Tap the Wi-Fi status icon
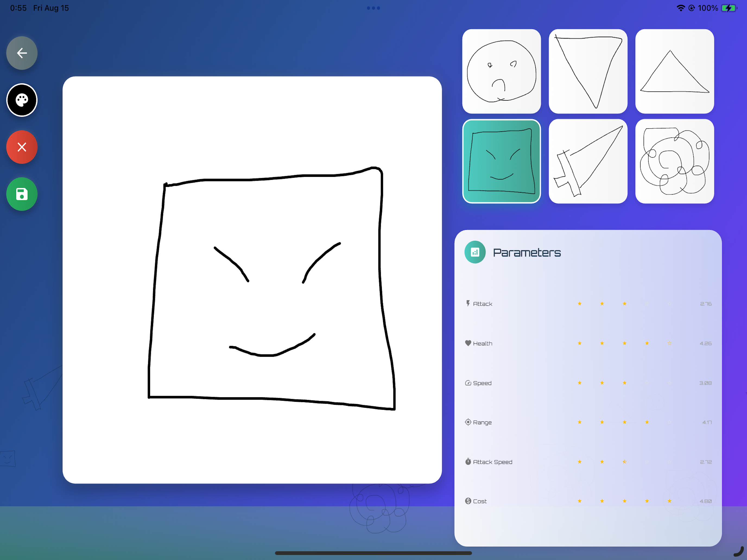 (x=681, y=8)
